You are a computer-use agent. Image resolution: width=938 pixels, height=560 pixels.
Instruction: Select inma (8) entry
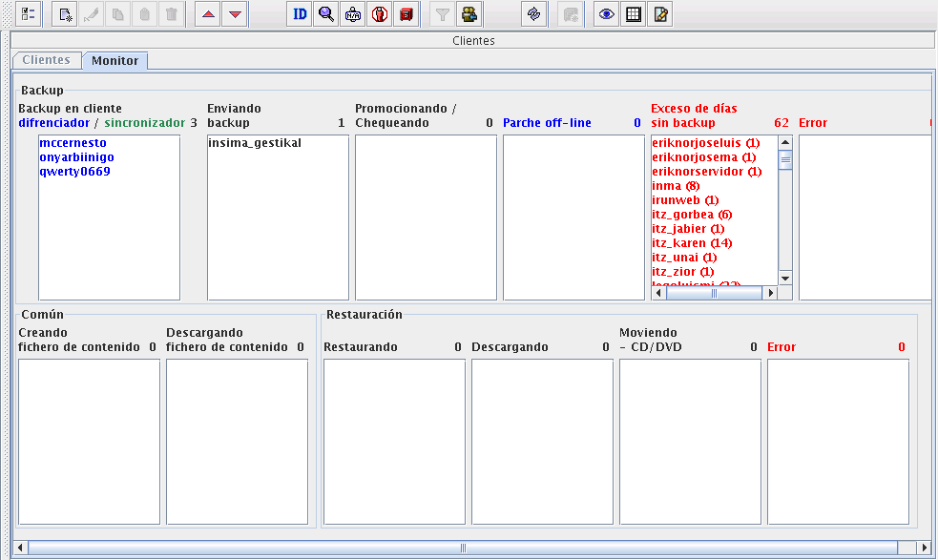pos(676,186)
